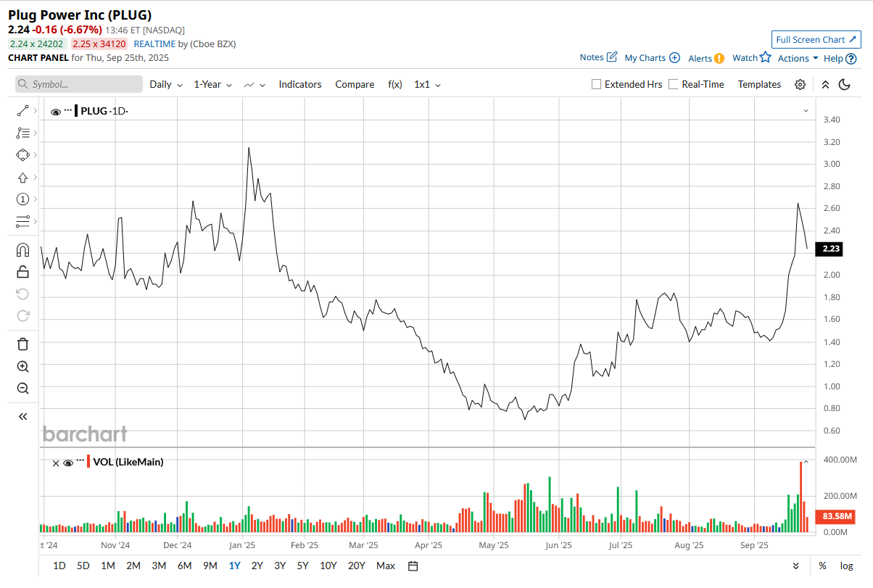The height and width of the screenshot is (588, 873).
Task: Open chart settings gear
Action: tap(800, 85)
